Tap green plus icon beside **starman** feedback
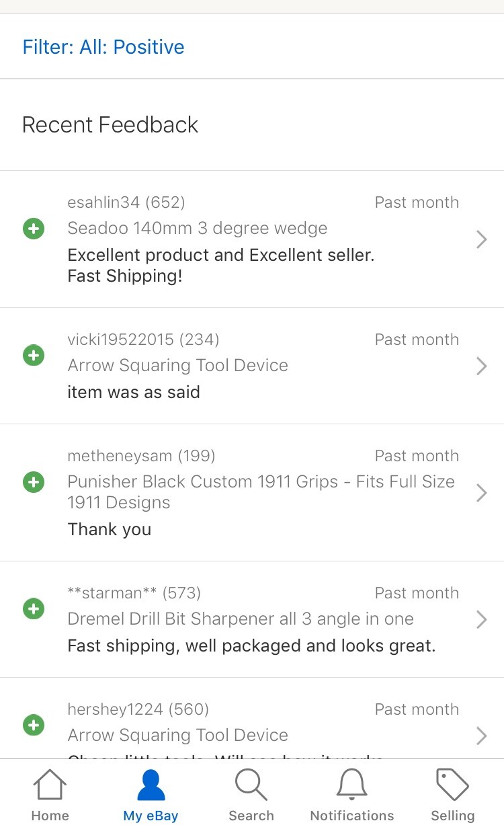This screenshot has width=504, height=825. (x=34, y=609)
